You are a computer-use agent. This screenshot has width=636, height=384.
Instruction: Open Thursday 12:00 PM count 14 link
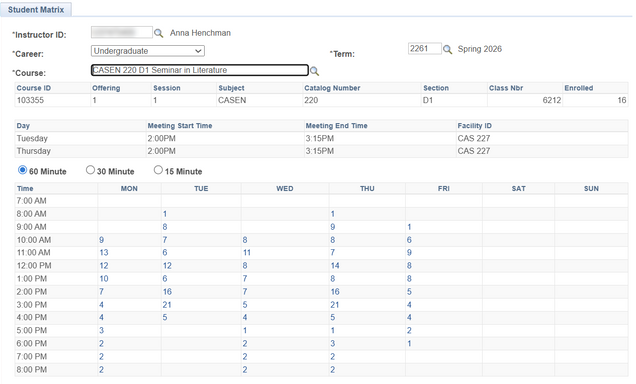coord(335,266)
